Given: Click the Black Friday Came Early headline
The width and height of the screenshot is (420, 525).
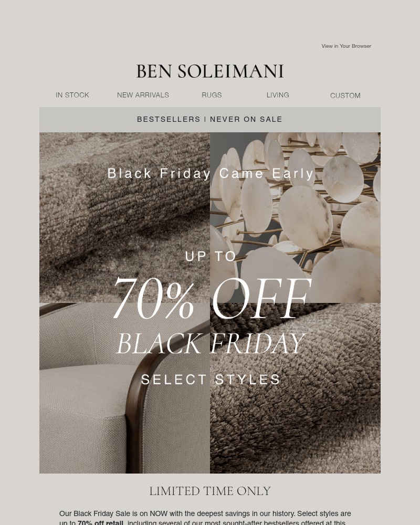Looking at the screenshot, I should [211, 173].
